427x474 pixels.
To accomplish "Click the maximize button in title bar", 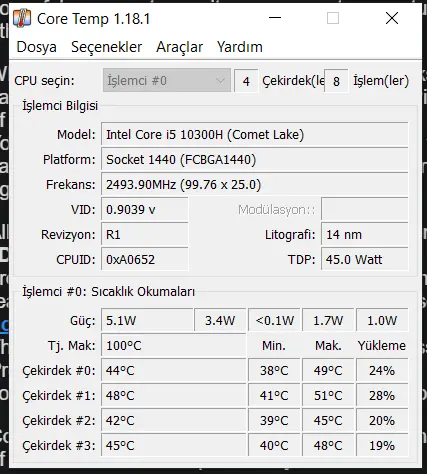I will (x=333, y=18).
